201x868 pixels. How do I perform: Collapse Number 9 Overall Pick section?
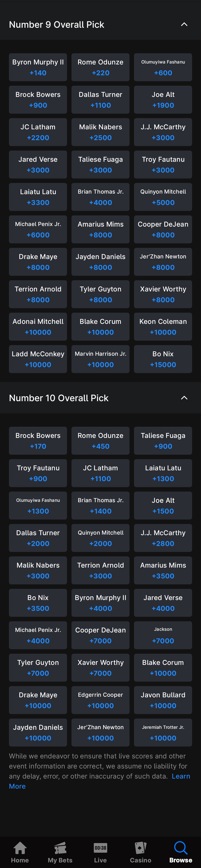pyautogui.click(x=184, y=24)
